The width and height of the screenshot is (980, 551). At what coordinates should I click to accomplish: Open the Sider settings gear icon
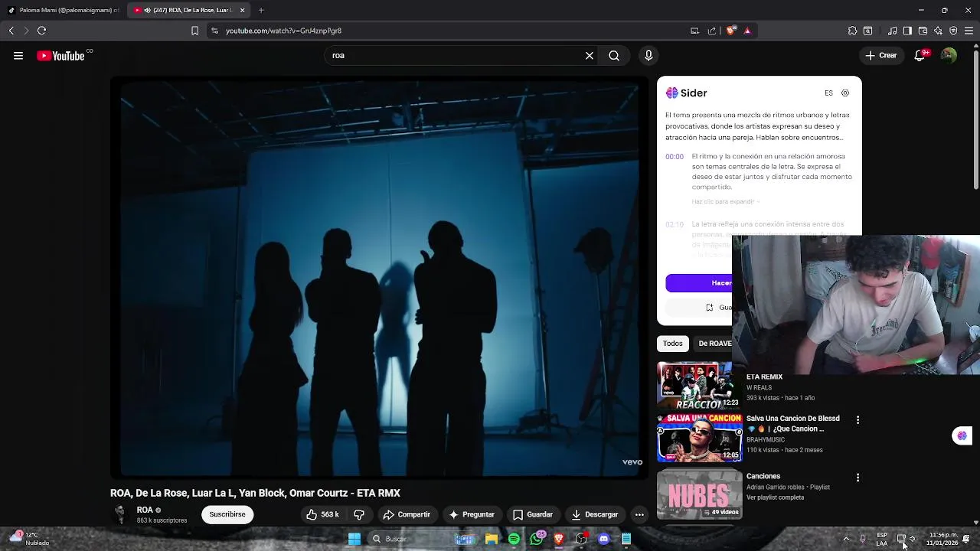click(x=845, y=93)
